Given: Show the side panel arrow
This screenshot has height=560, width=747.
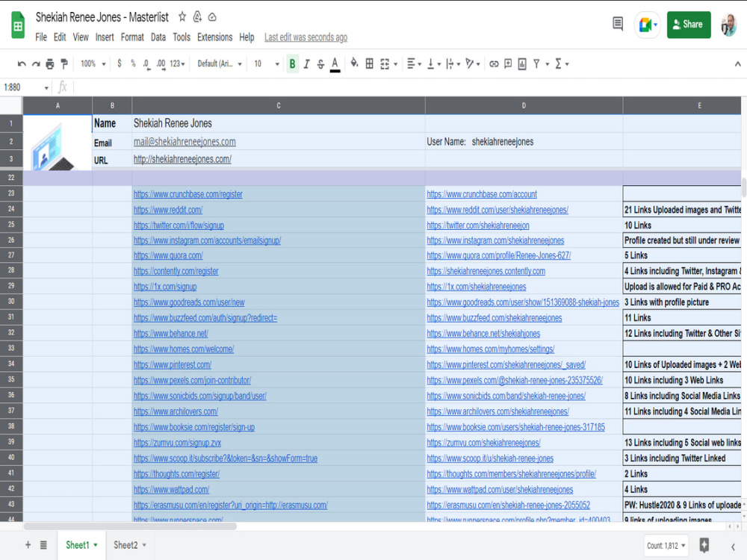Looking at the screenshot, I should [x=734, y=547].
